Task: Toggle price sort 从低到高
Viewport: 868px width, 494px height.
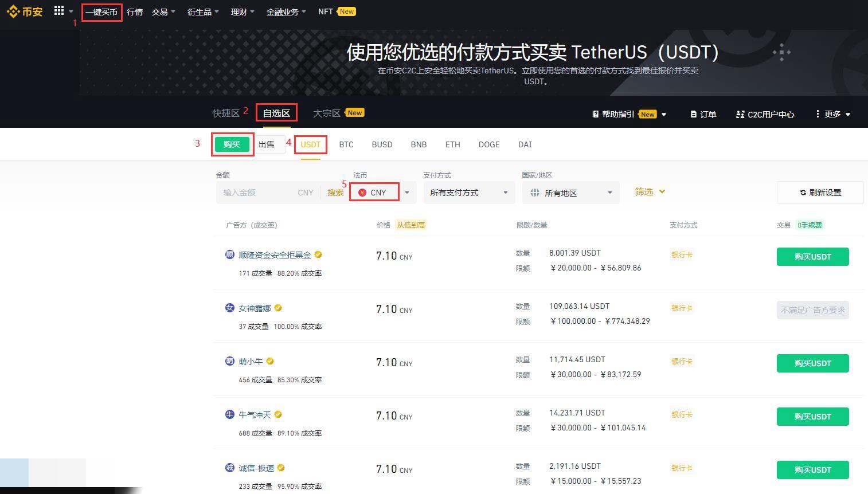Action: [411, 225]
